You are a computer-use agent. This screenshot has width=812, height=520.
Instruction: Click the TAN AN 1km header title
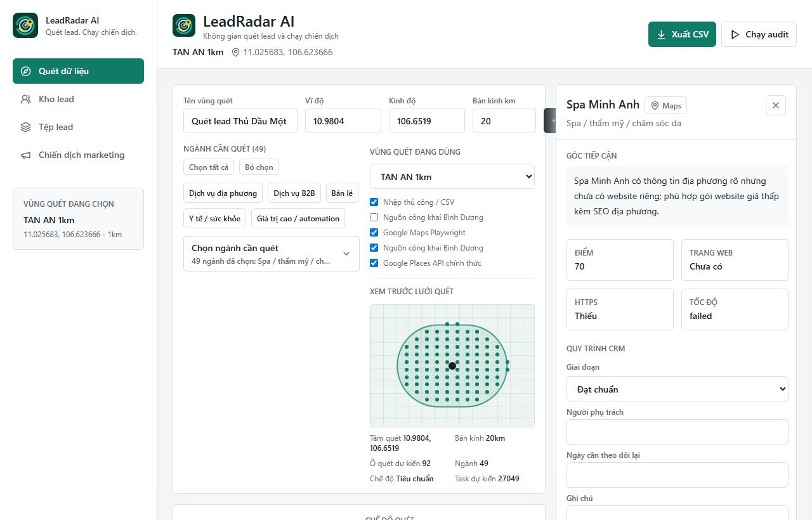pyautogui.click(x=198, y=52)
